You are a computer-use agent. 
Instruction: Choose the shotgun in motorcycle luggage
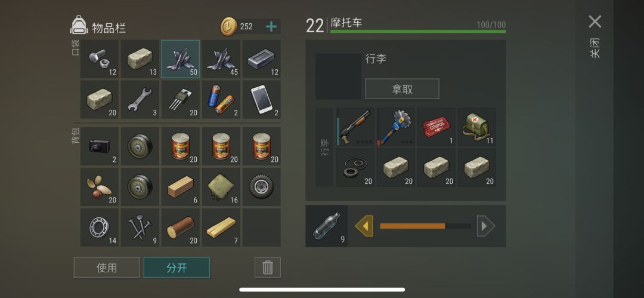pyautogui.click(x=355, y=127)
